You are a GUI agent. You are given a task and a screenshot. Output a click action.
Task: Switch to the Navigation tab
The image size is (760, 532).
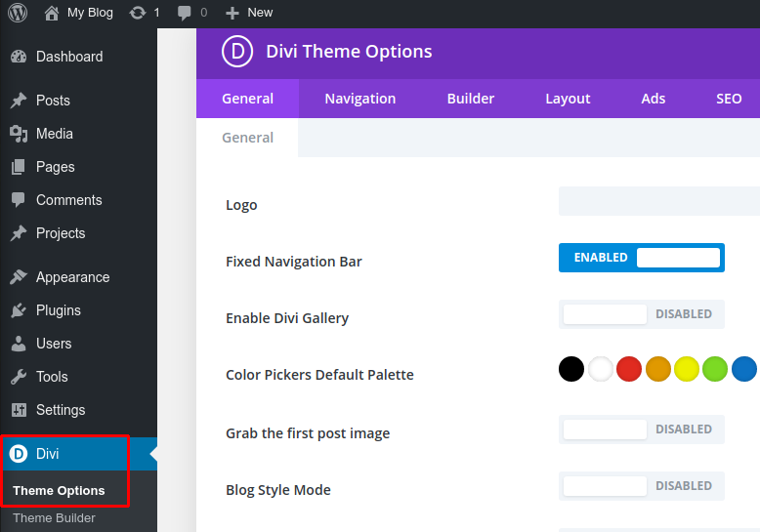click(360, 99)
